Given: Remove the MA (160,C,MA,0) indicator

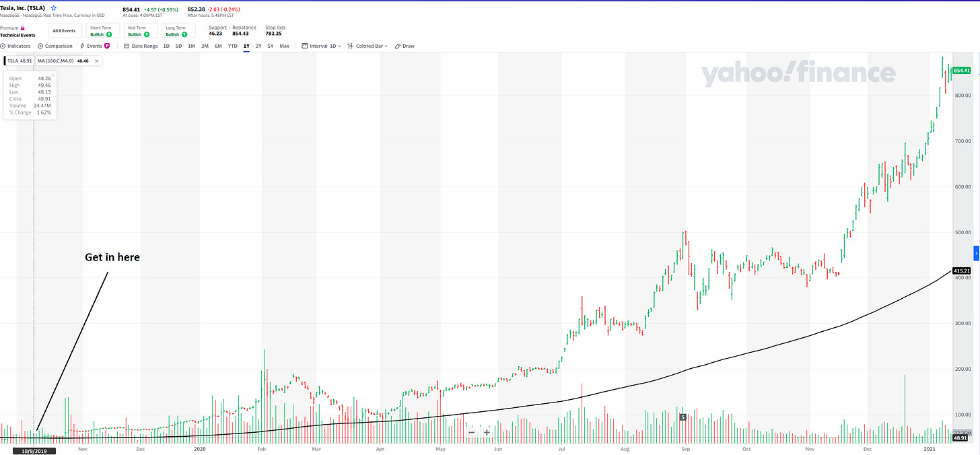Looking at the screenshot, I should (97, 61).
